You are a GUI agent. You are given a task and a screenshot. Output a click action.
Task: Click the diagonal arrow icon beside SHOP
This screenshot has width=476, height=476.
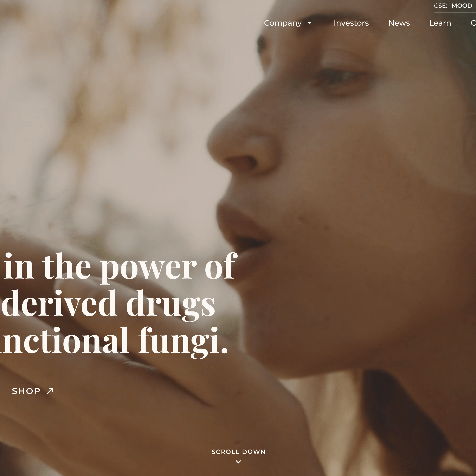(50, 391)
